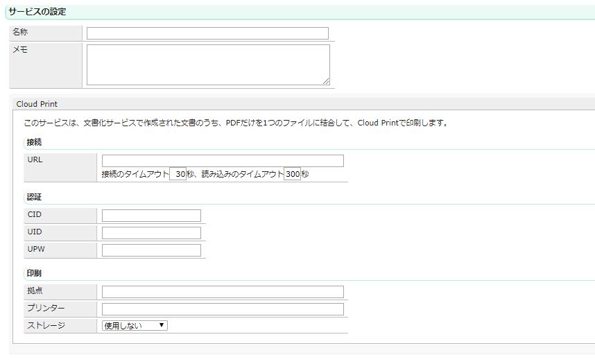This screenshot has width=595, height=364.
Task: Click the Cloud Print section title
Action: click(x=37, y=104)
